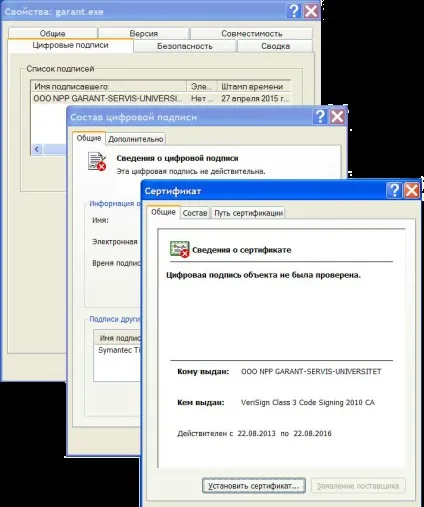Open the Безопасность tab in properties
424x507 pixels.
pos(185,46)
